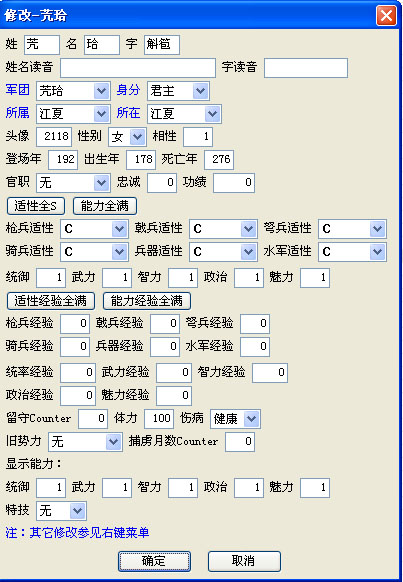
Task: Click the 姓 surname input field
Action: point(42,45)
